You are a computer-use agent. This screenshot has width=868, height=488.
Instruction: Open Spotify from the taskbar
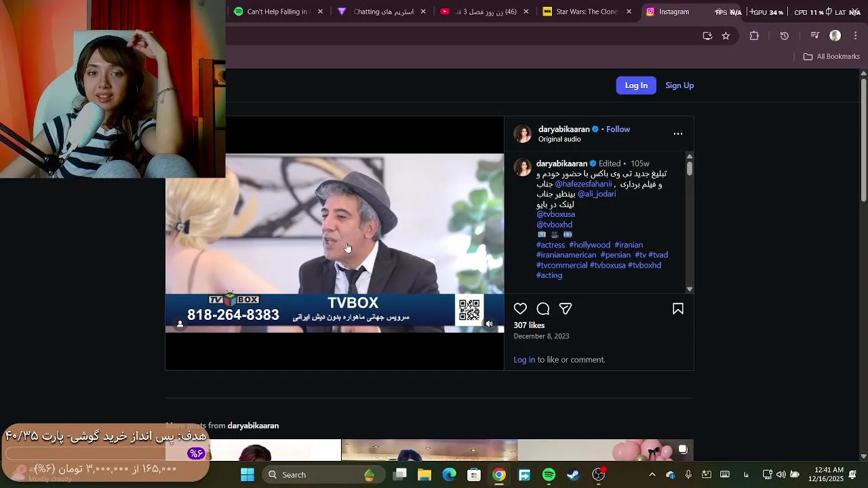549,474
